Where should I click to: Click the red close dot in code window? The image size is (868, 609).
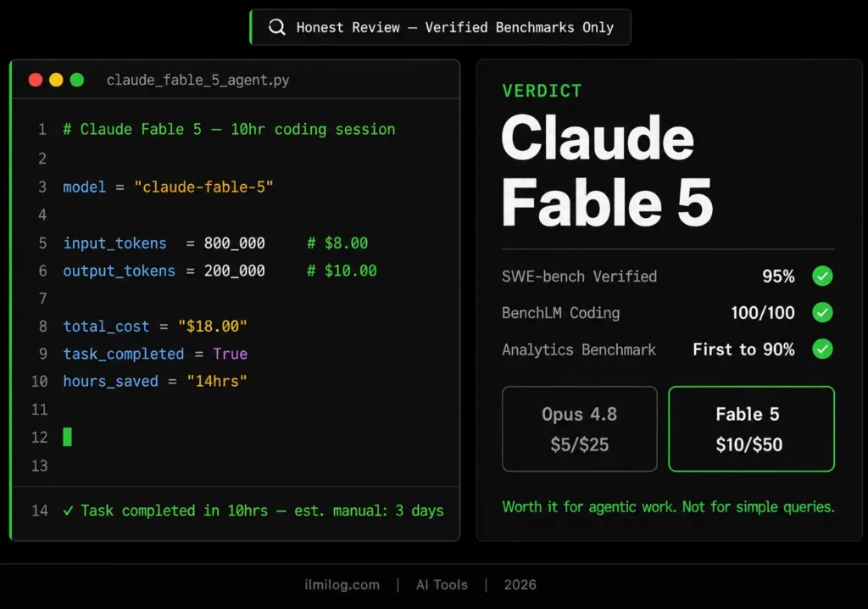coord(36,80)
